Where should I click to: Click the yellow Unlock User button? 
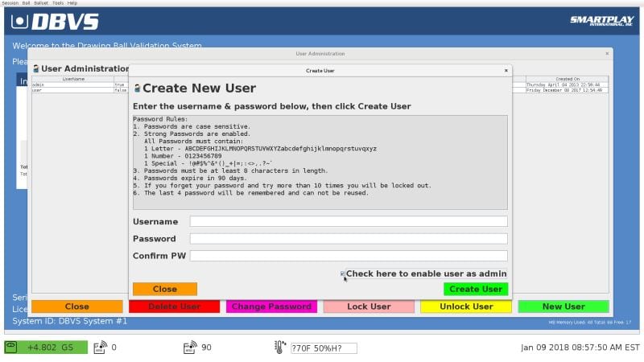(466, 306)
